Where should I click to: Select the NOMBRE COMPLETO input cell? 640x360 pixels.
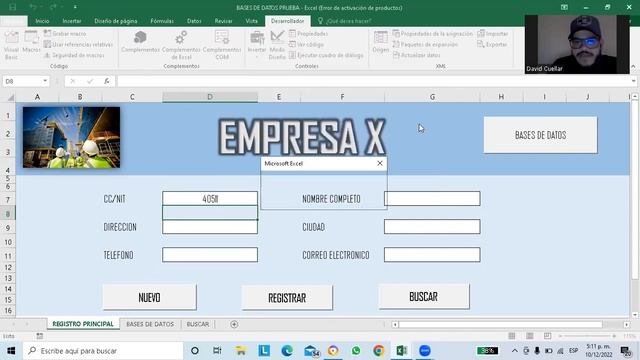pyautogui.click(x=432, y=199)
